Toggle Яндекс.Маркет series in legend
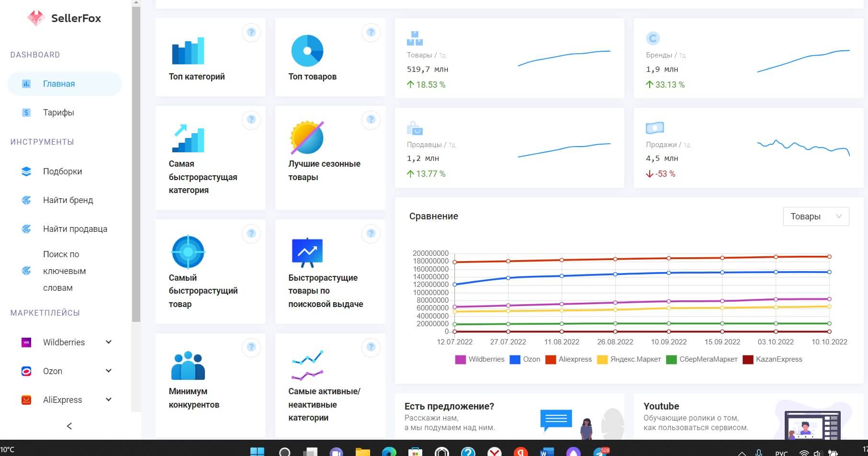Screen dimensions: 868x456 [629, 359]
